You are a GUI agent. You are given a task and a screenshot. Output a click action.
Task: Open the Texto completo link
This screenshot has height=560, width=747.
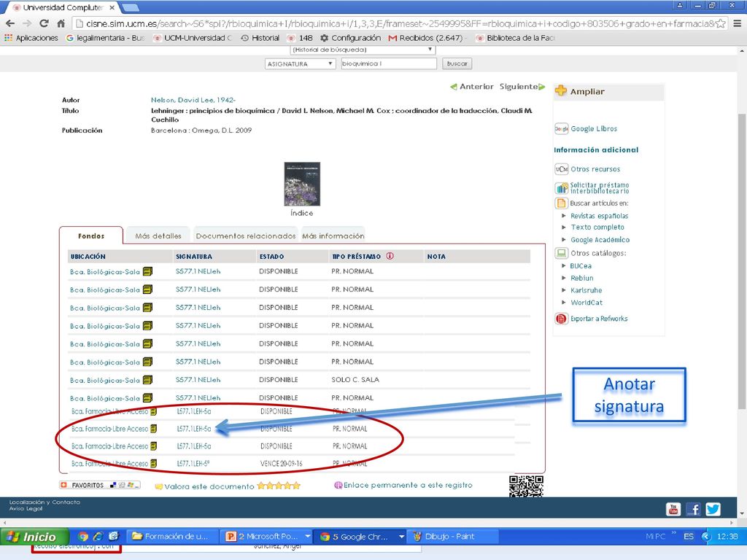[x=597, y=227]
